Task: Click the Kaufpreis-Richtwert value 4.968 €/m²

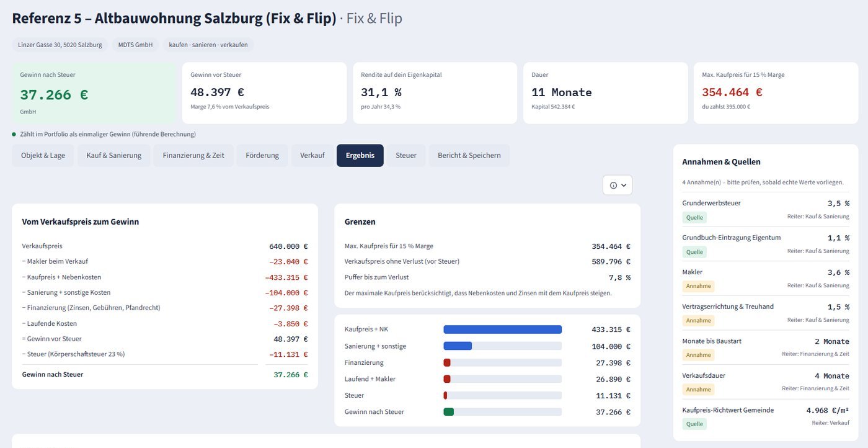Action: click(828, 410)
